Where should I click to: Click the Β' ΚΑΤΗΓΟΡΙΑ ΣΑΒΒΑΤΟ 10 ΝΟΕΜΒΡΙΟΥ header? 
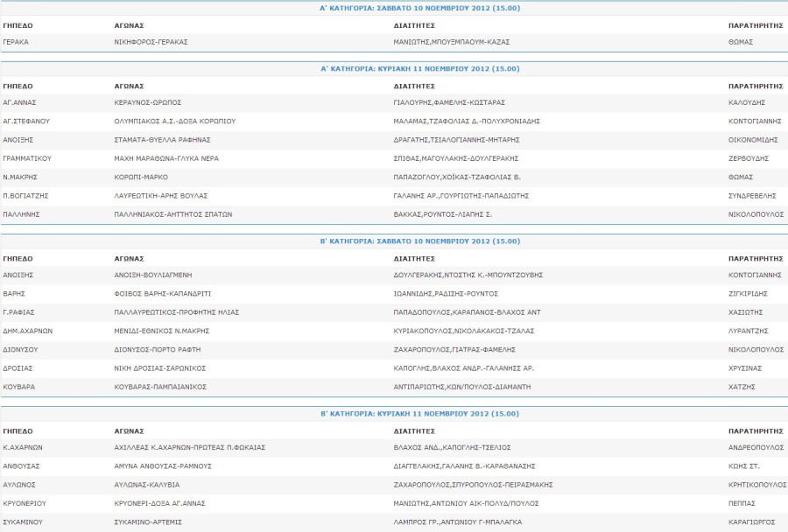pyautogui.click(x=419, y=241)
